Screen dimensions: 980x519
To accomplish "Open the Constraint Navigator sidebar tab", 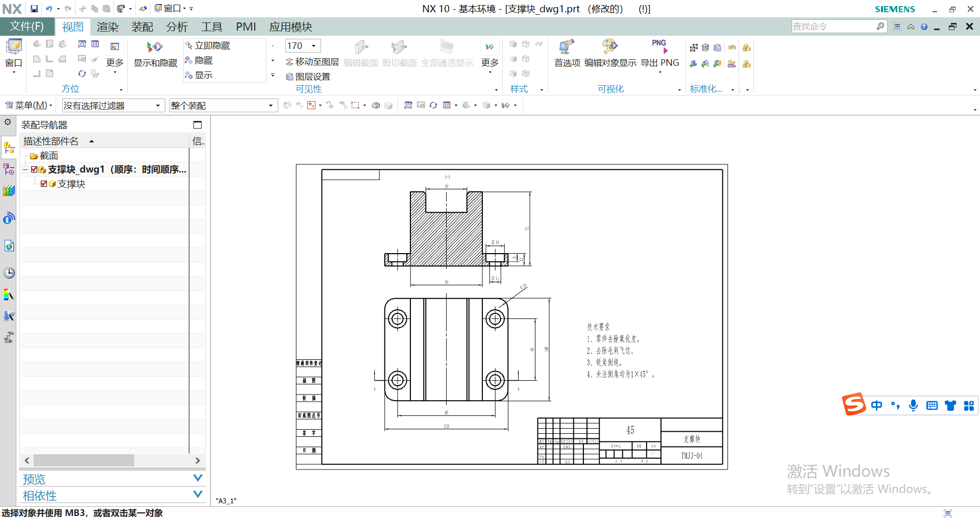I will point(9,169).
